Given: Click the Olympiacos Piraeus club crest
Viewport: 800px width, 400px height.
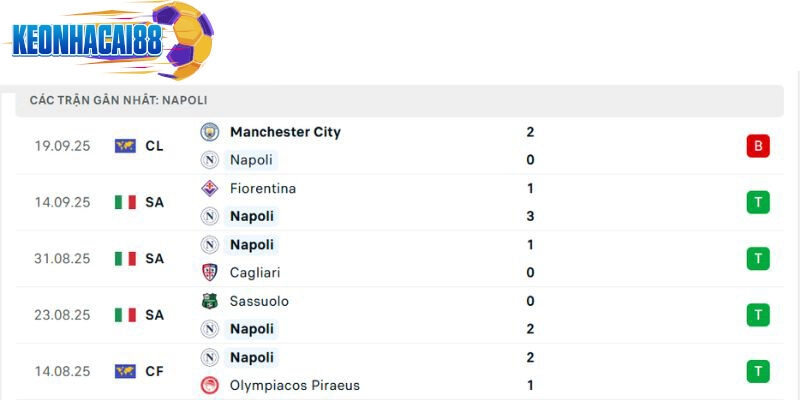Looking at the screenshot, I should 210,385.
